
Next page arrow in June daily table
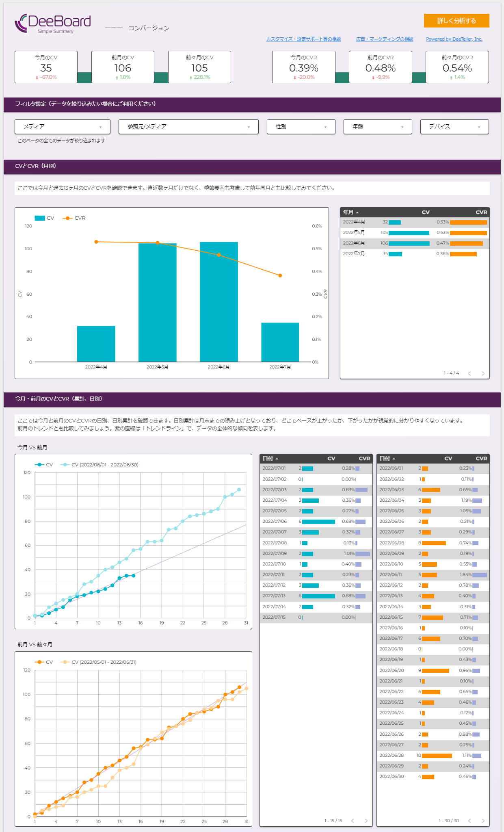[483, 821]
